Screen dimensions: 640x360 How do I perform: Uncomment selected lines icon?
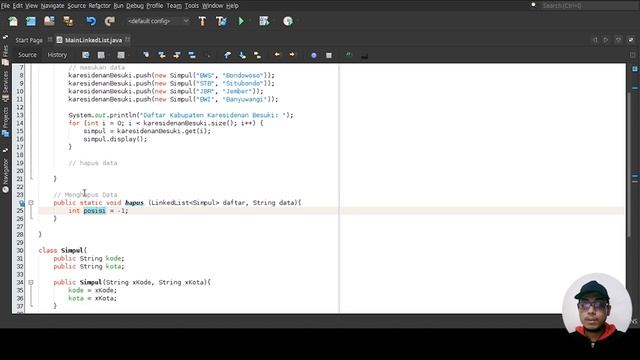pos(364,55)
